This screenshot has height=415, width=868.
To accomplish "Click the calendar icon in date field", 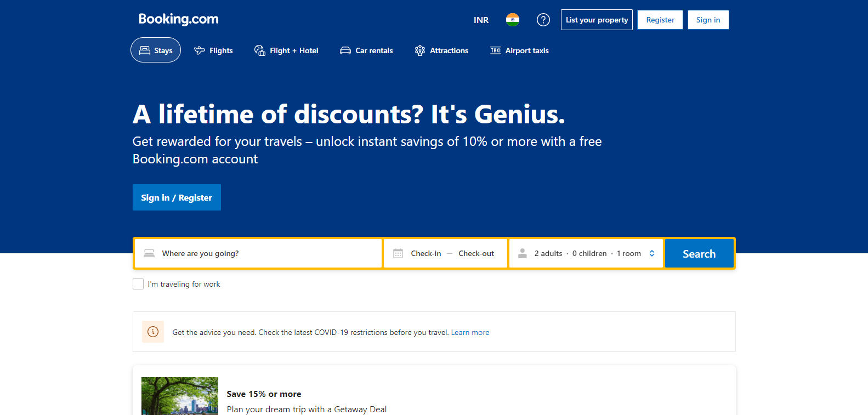I will pos(398,253).
